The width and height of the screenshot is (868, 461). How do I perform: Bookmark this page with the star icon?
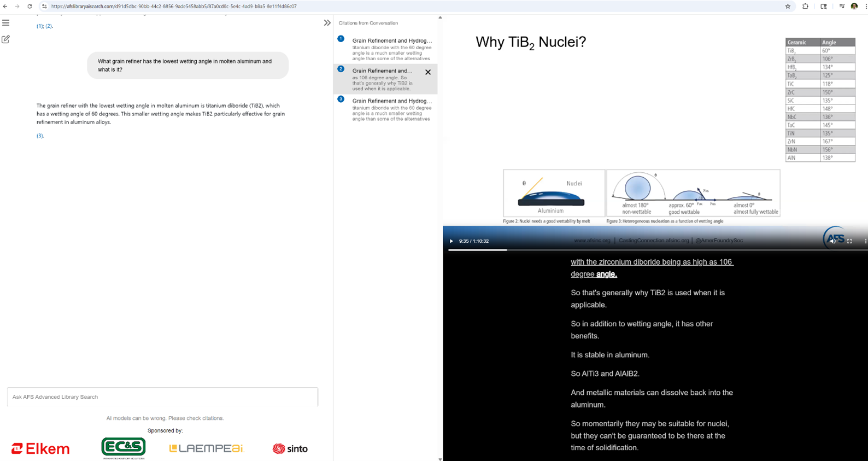point(788,7)
